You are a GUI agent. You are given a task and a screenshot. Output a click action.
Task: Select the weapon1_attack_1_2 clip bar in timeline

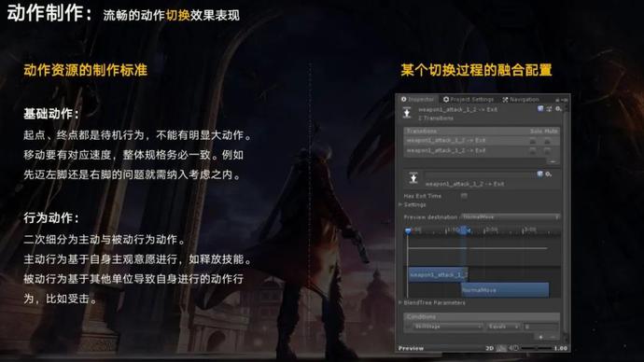point(438,274)
